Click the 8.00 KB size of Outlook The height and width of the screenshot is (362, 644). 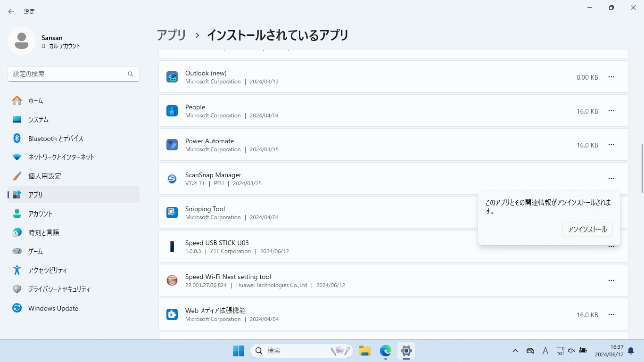tap(587, 77)
